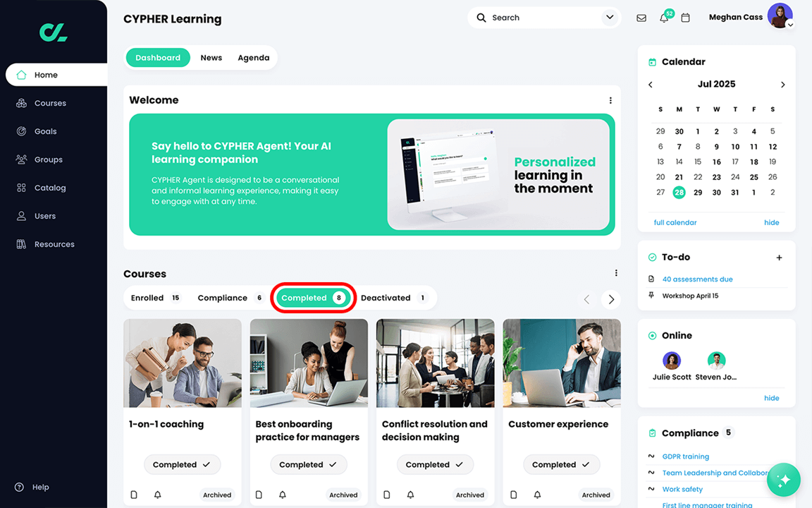The image size is (812, 508).
Task: View Resources using the sidebar icon
Action: [22, 244]
